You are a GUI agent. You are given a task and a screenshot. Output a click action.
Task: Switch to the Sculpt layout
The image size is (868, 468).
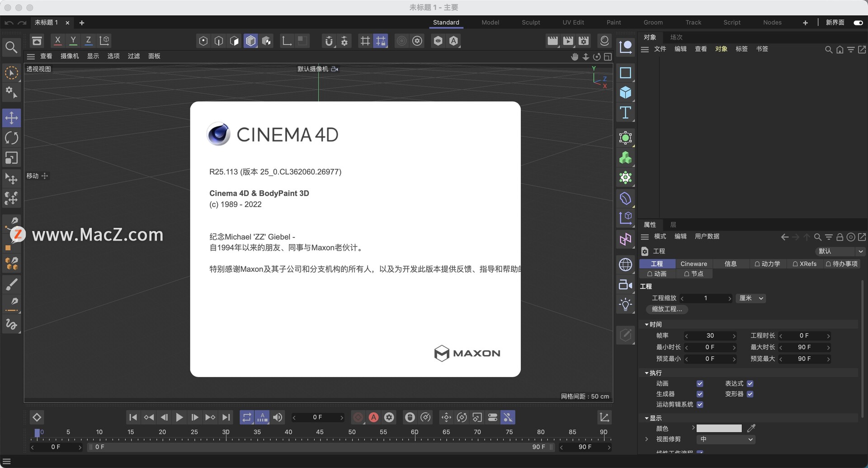[x=531, y=23]
